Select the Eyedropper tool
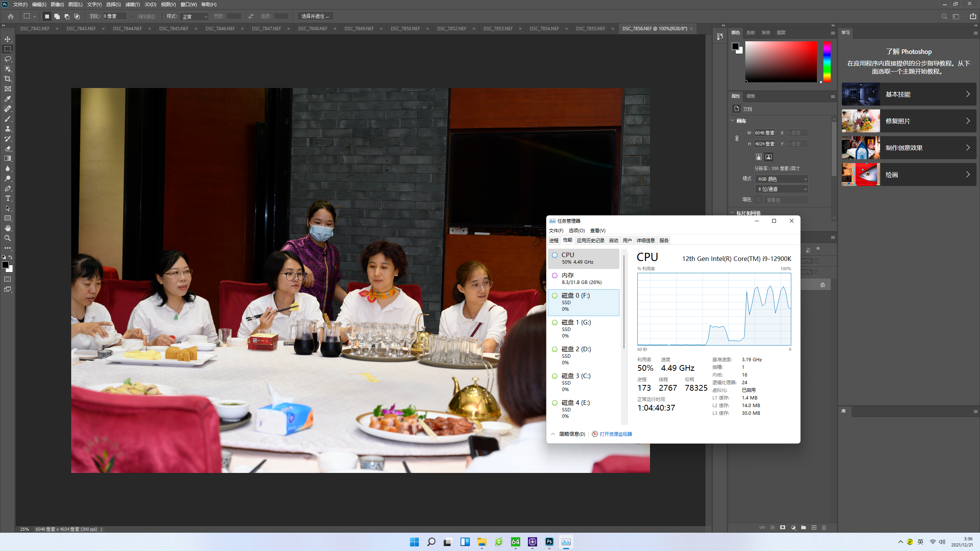This screenshot has width=980, height=551. [x=8, y=99]
